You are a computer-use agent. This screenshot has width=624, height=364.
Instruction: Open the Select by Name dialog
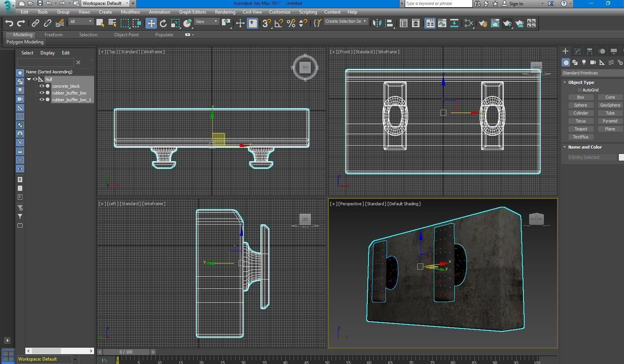(x=112, y=23)
